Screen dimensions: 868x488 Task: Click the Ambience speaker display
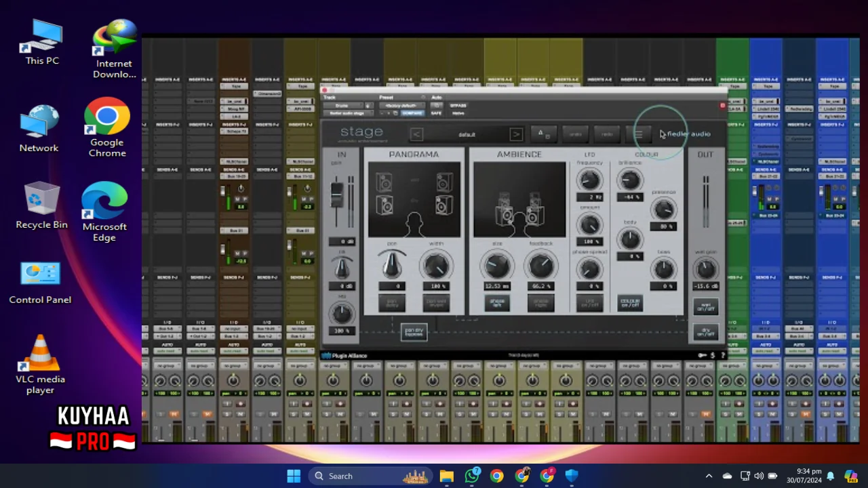pyautogui.click(x=519, y=200)
